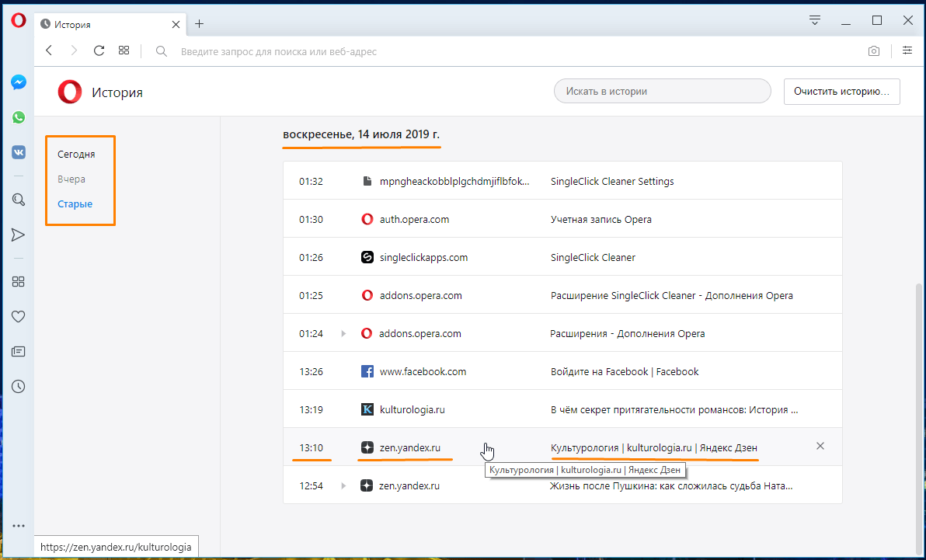Show older history via Старые
The image size is (926, 560).
coord(75,203)
